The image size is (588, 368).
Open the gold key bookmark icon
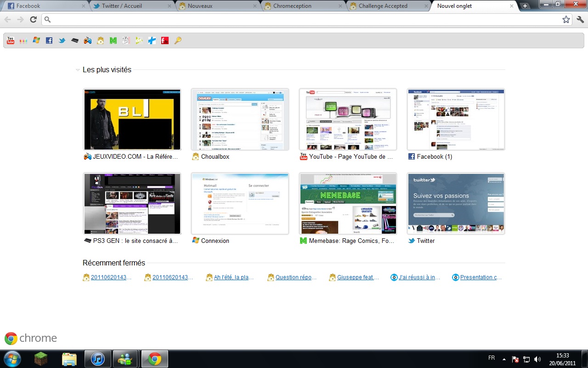pos(178,40)
